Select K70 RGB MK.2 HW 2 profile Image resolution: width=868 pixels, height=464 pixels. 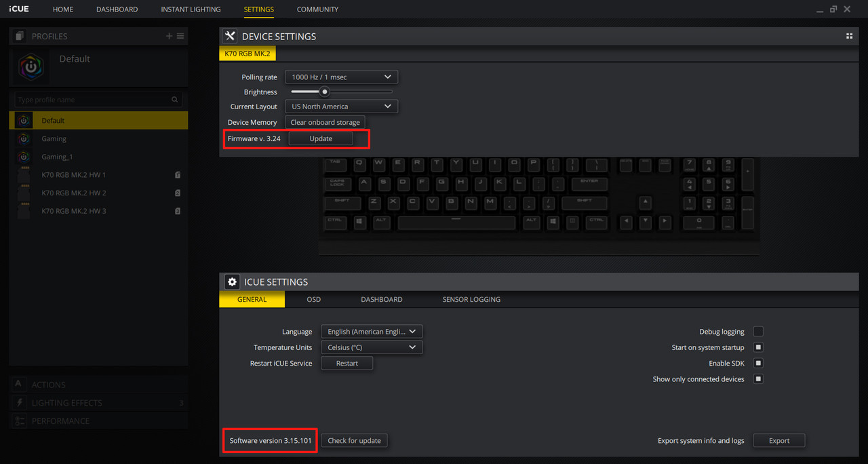coord(98,193)
